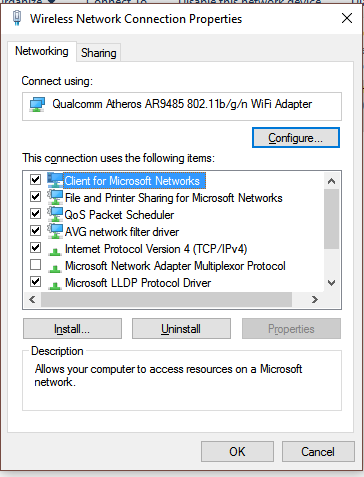
Task: Click the Client for Microsoft Networks icon
Action: coord(55,180)
